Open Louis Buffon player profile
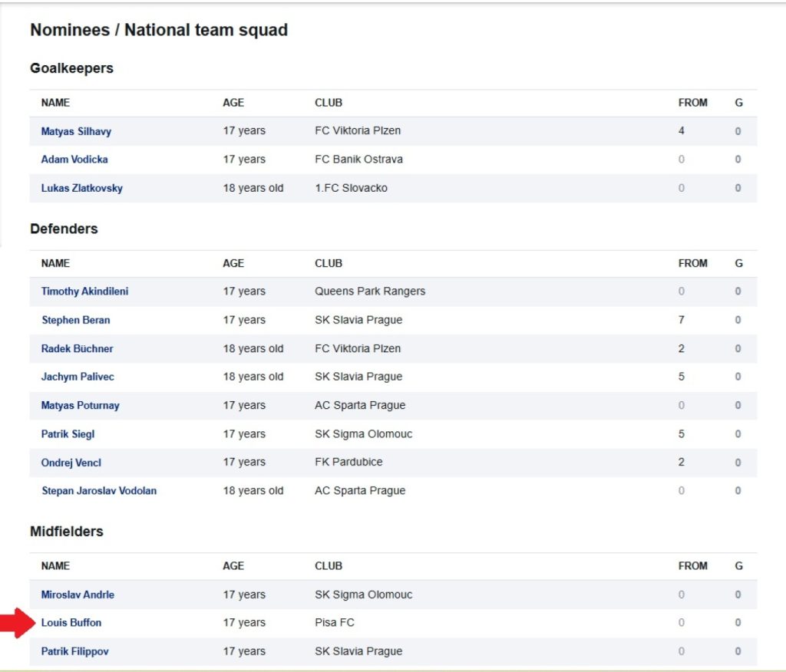Viewport: 786px width, 672px height. click(71, 623)
